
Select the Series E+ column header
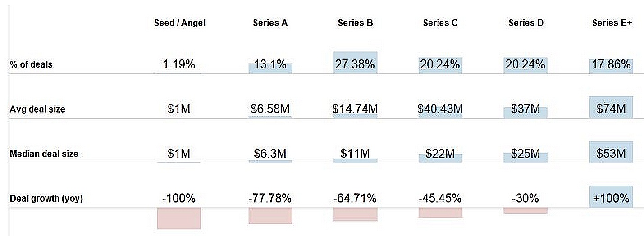(612, 23)
